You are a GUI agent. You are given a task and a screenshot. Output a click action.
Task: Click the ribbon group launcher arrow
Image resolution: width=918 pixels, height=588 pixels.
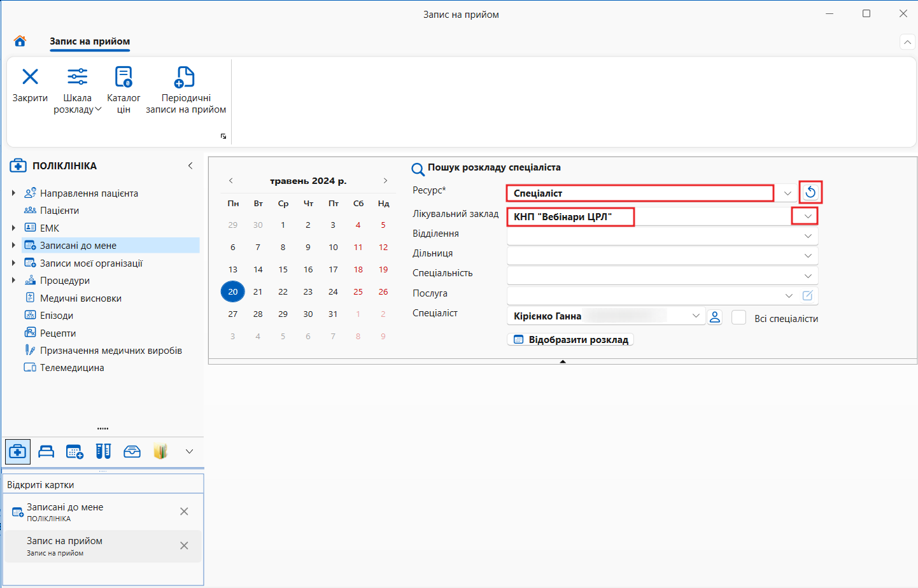223,136
